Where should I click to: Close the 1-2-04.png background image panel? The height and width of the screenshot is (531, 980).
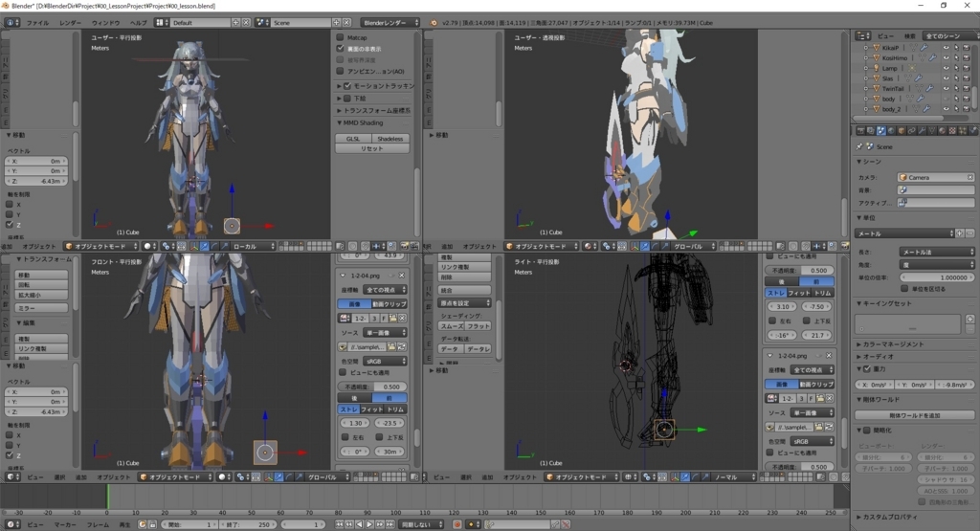tap(402, 276)
